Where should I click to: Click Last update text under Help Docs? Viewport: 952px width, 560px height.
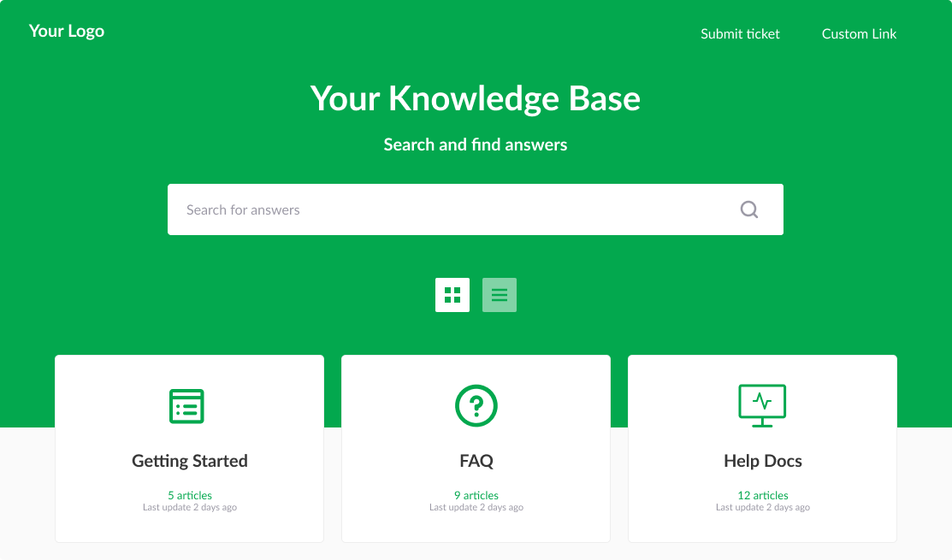pyautogui.click(x=762, y=508)
